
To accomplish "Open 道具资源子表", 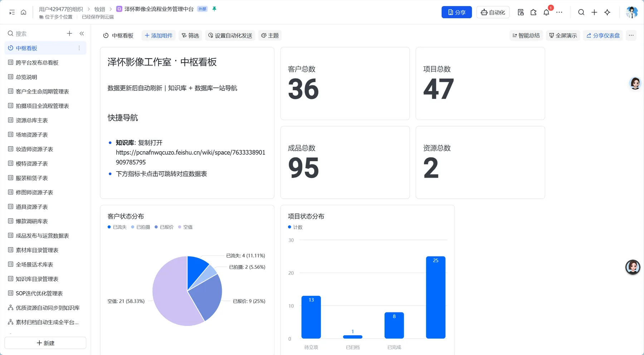I will [45, 207].
